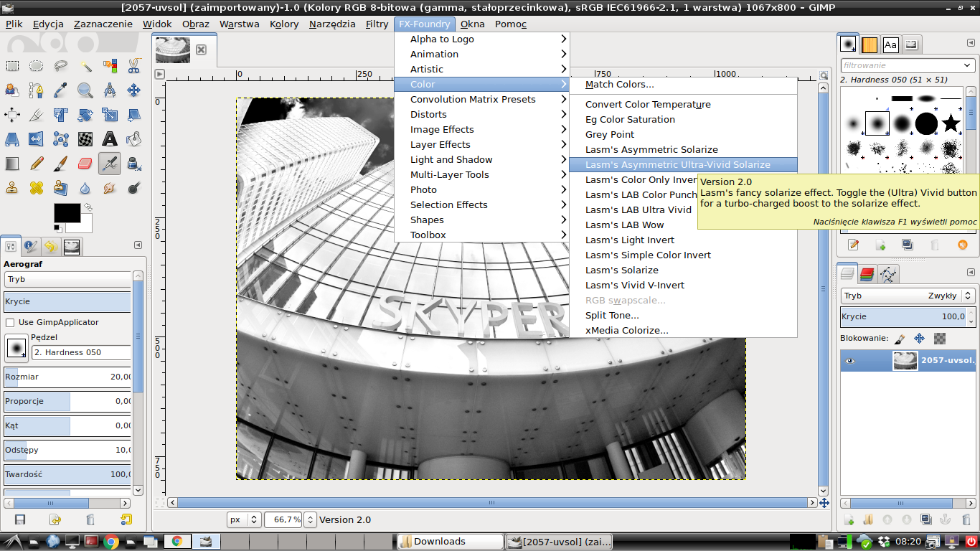Click Lasm's Asymmetric Ultra-Vivid Solarize menu entry

coord(677,164)
